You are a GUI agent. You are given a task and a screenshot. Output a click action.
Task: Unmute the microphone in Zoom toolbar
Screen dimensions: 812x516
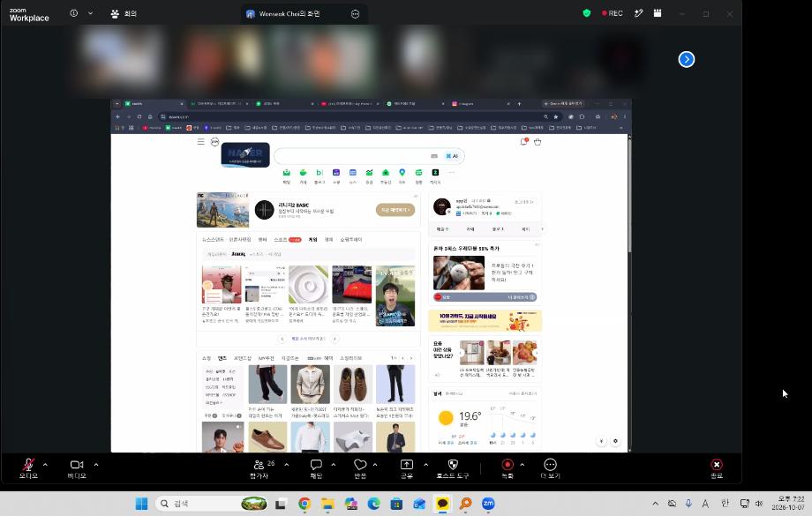[28, 467]
